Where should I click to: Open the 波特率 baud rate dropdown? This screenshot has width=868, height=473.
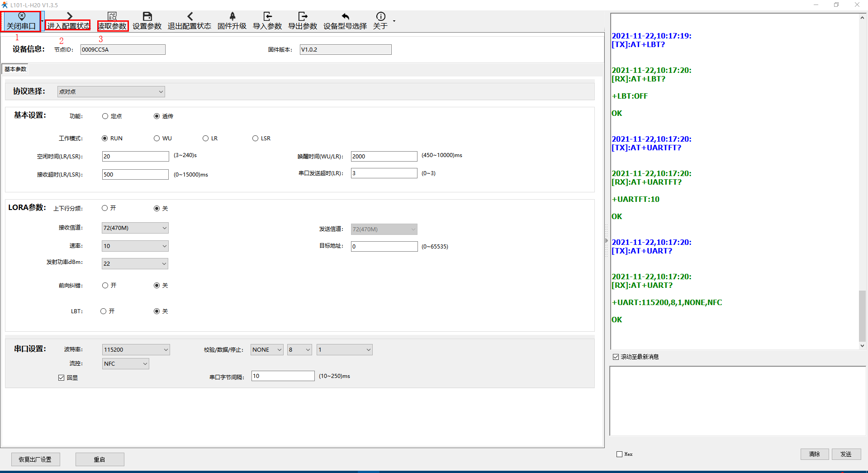pyautogui.click(x=136, y=350)
